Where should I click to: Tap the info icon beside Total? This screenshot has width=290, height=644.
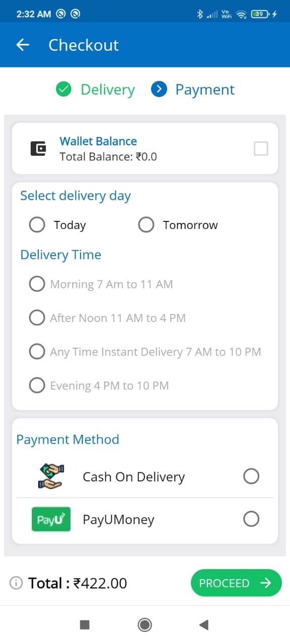16,583
